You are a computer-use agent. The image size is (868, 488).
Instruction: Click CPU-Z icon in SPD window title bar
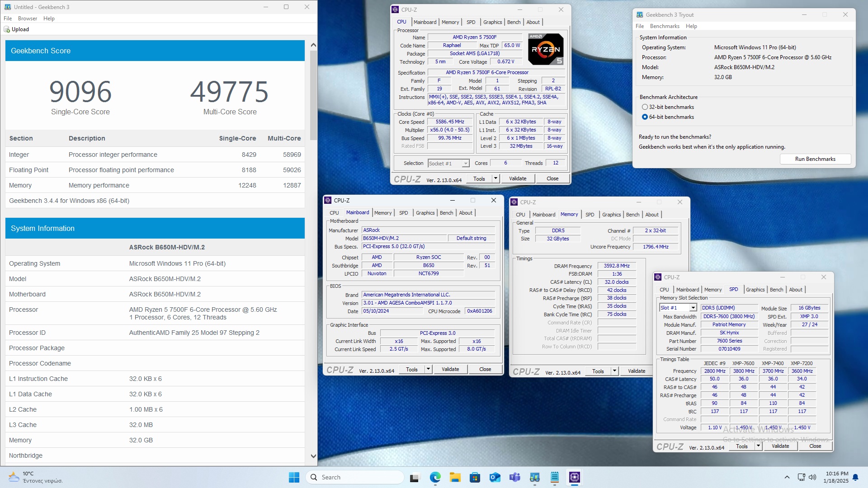click(658, 277)
